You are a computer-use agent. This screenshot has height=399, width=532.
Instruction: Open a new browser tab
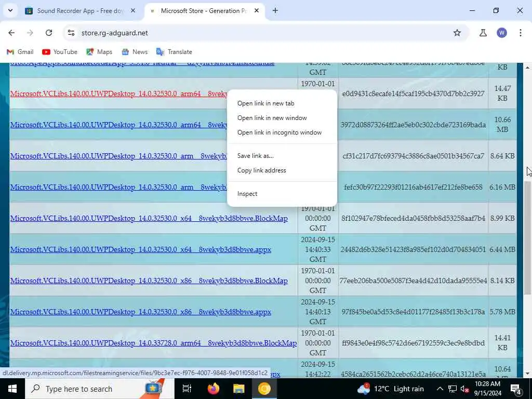tap(275, 10)
